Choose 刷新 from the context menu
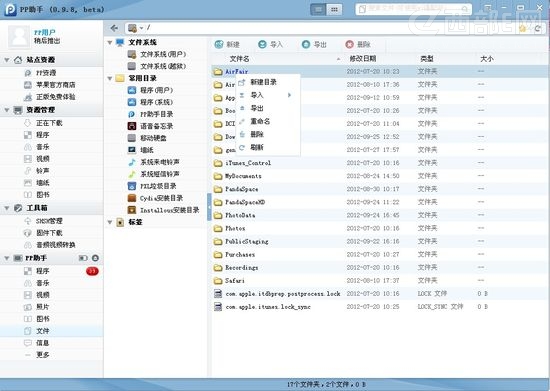The height and width of the screenshot is (391, 550). [x=268, y=147]
